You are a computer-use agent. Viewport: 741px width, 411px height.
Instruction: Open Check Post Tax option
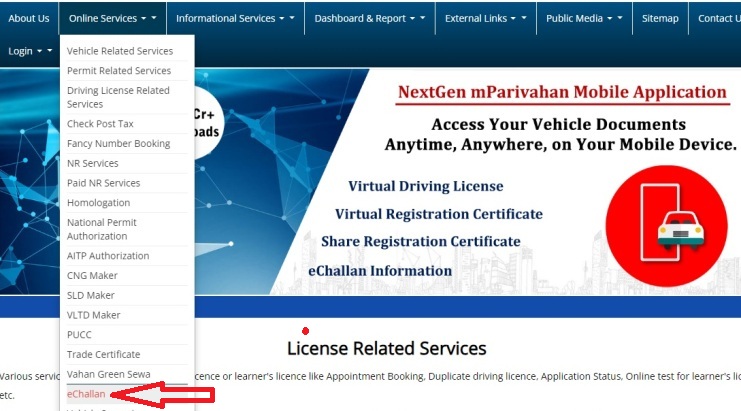click(x=100, y=124)
